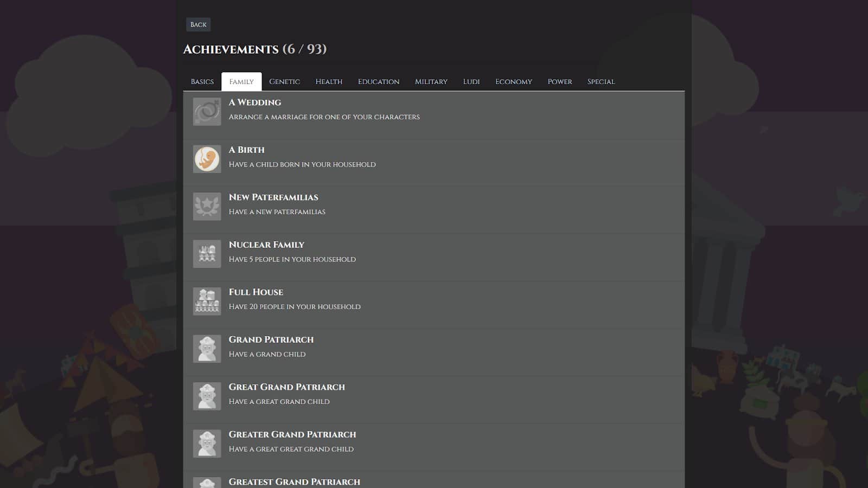Switch to the Basics tab

202,82
